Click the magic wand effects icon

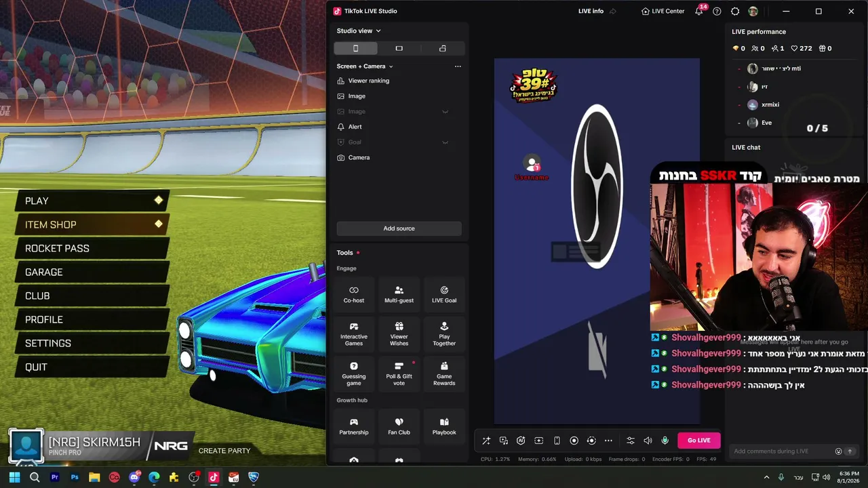pos(486,441)
